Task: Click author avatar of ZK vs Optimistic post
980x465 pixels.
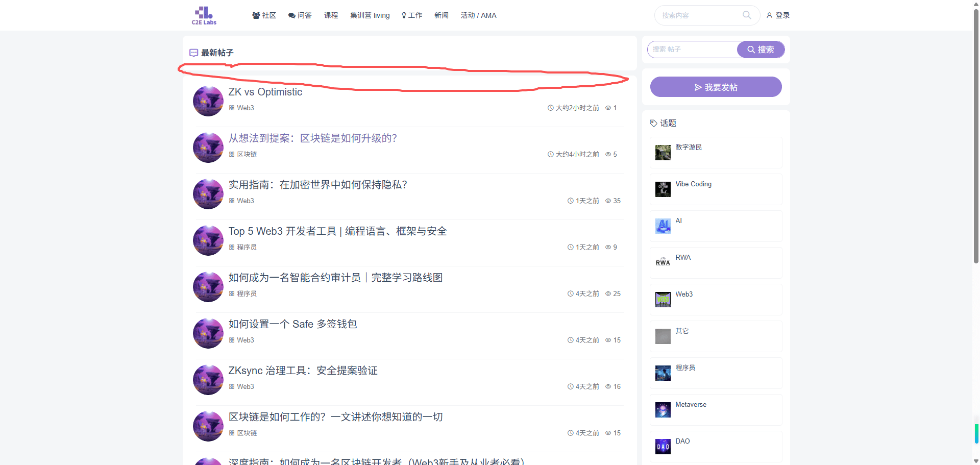Action: coord(208,101)
